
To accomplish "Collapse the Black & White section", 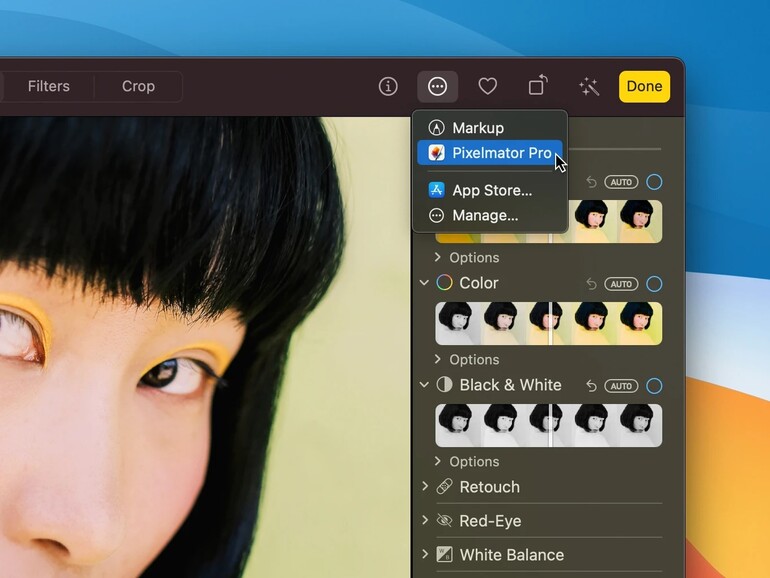I will tap(424, 385).
